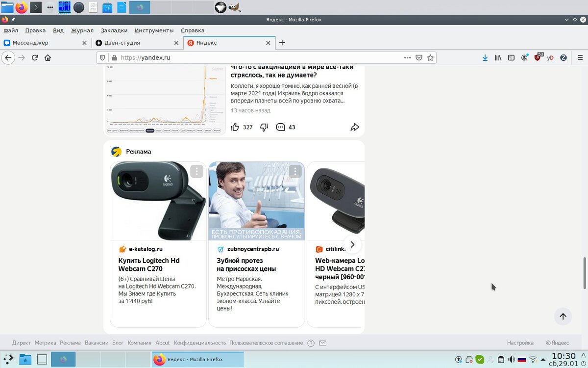The width and height of the screenshot is (588, 368).
Task: Dislike the vaccination post with thumbs-down
Action: (264, 127)
